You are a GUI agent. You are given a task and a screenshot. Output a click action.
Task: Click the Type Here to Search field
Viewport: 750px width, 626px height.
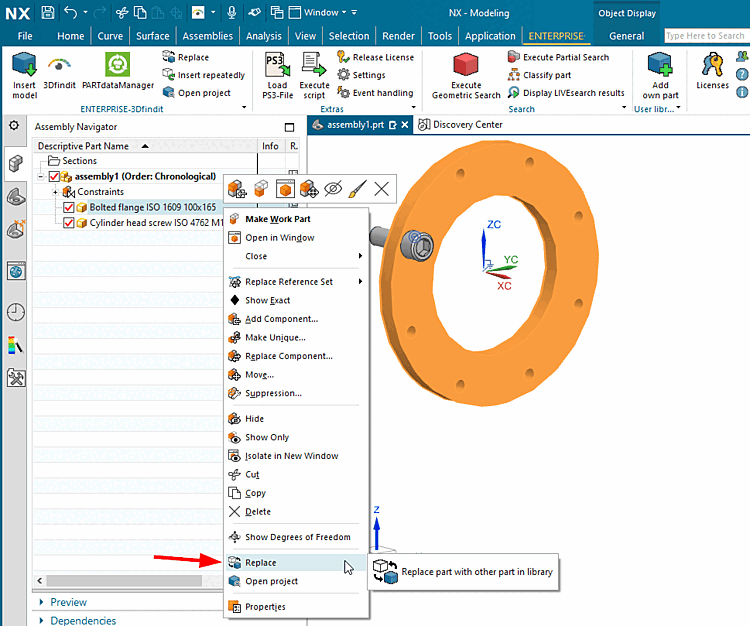707,35
